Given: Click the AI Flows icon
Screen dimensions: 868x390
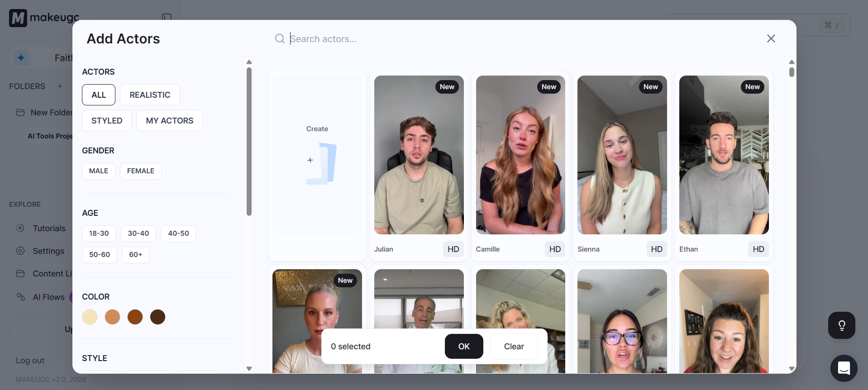Looking at the screenshot, I should click(20, 297).
